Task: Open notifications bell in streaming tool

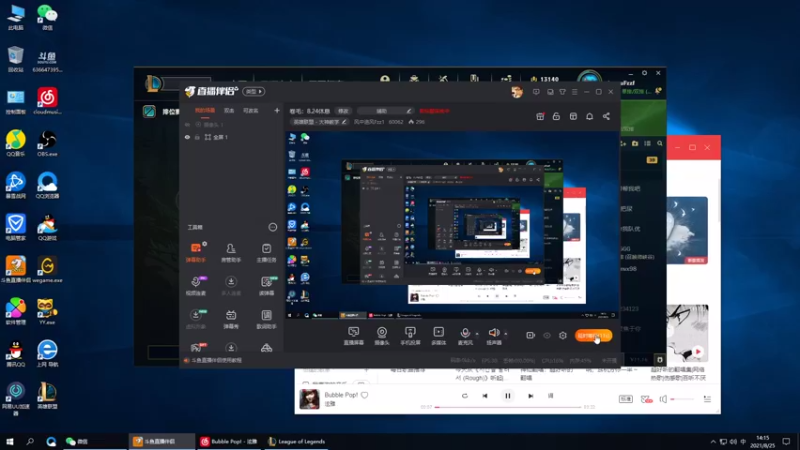Action: click(x=589, y=116)
